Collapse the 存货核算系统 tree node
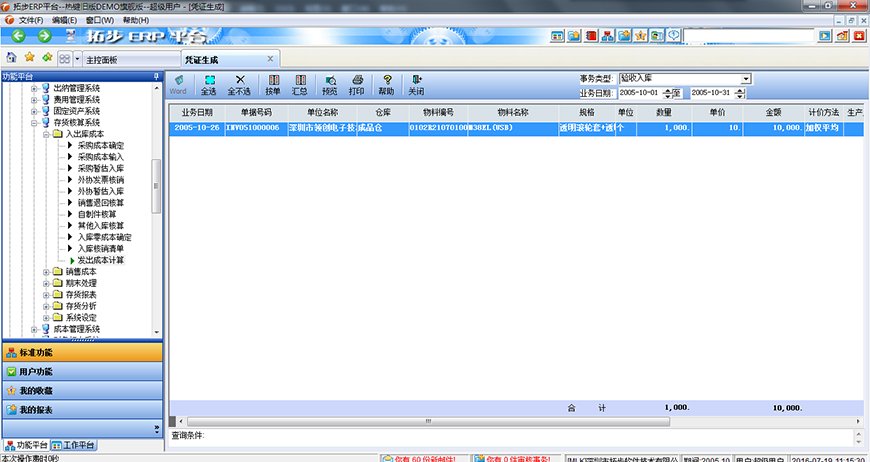 pyautogui.click(x=34, y=123)
